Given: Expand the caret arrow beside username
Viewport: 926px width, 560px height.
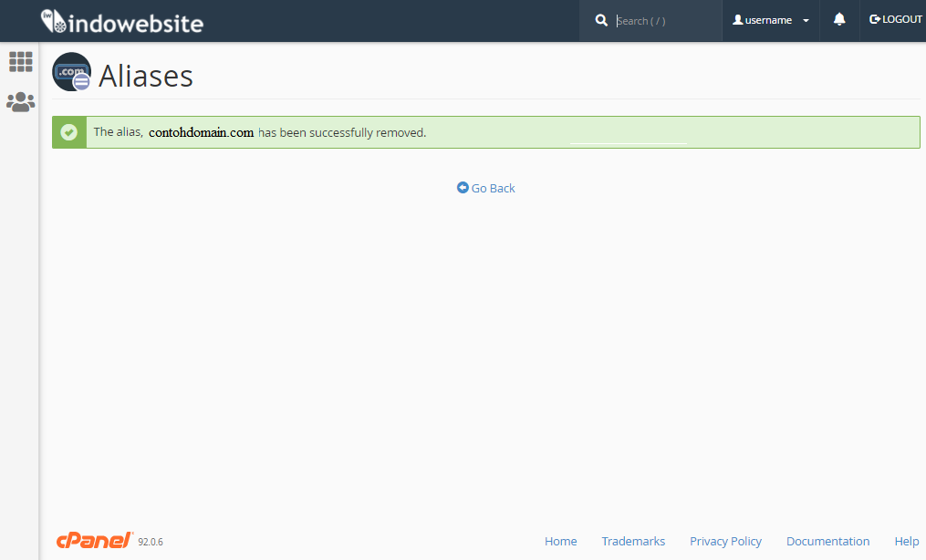Looking at the screenshot, I should pyautogui.click(x=806, y=21).
